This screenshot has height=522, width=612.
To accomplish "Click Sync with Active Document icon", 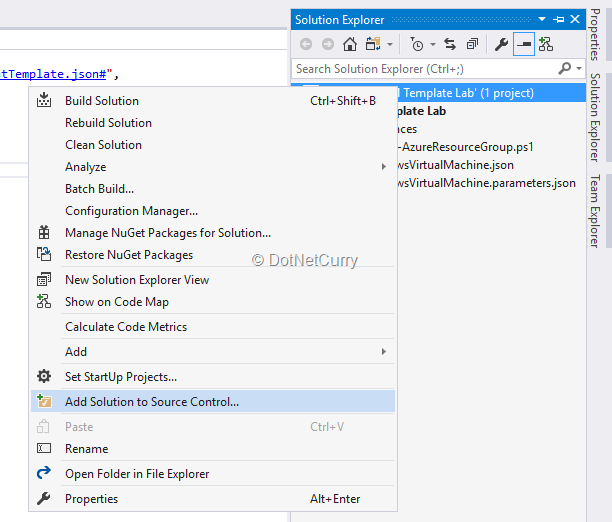I will click(x=450, y=44).
